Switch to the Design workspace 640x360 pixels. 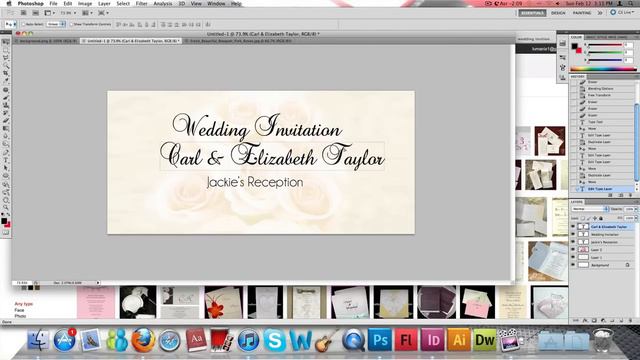[x=558, y=13]
